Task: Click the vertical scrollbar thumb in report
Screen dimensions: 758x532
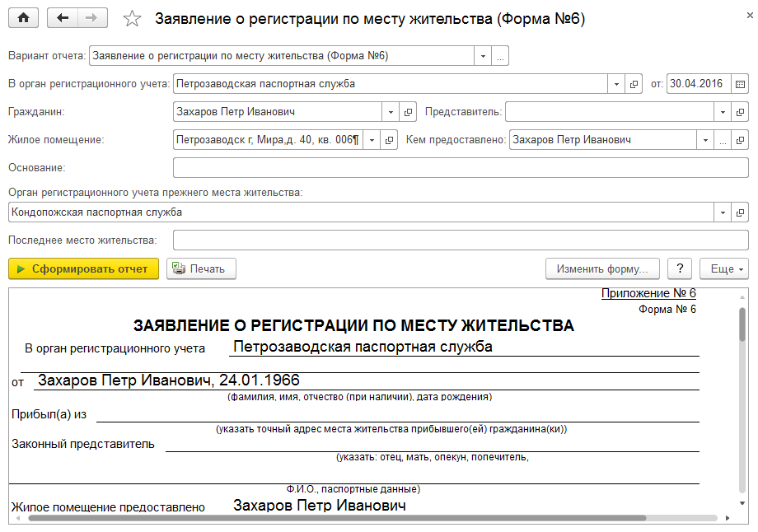Action: click(x=742, y=324)
